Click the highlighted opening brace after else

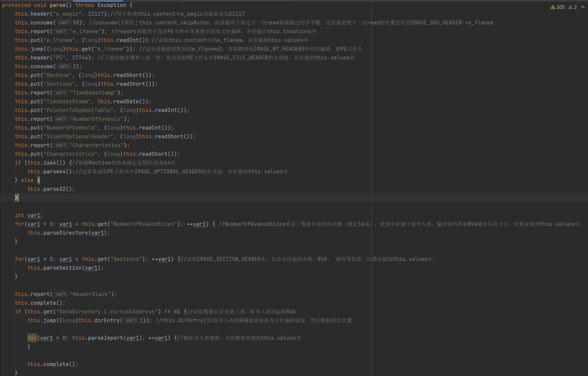click(39, 180)
